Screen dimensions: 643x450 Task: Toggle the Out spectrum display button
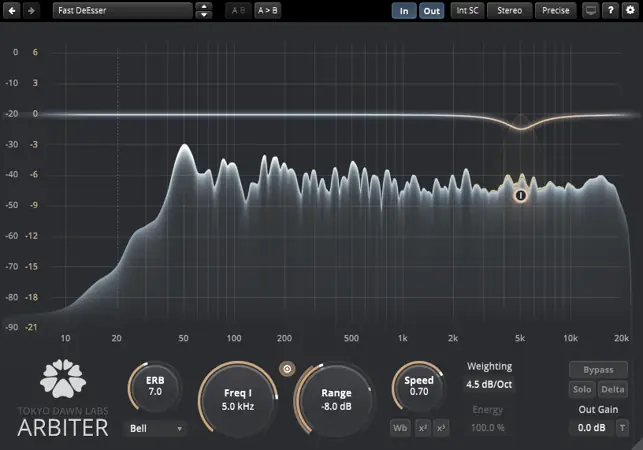tap(431, 11)
